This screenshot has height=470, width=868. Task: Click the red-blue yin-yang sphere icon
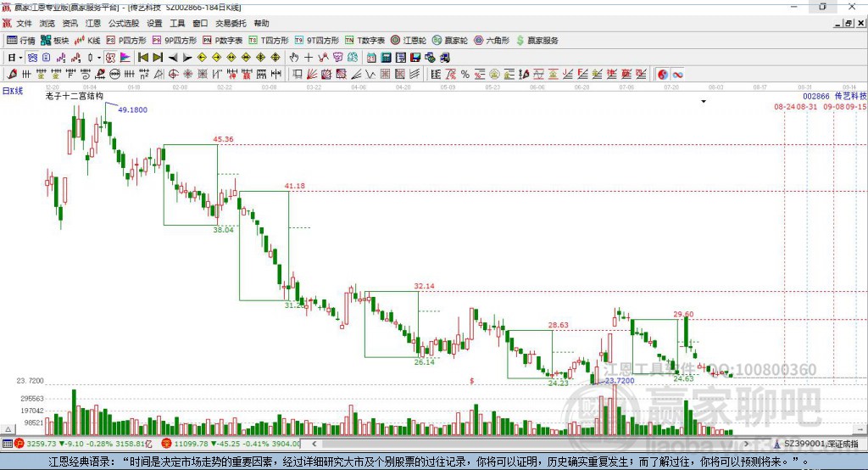tap(663, 75)
